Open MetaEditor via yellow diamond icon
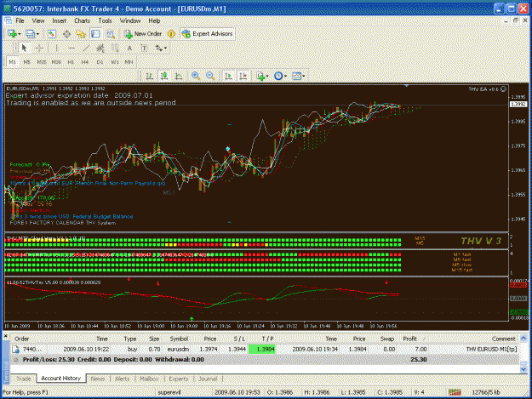 (171, 34)
